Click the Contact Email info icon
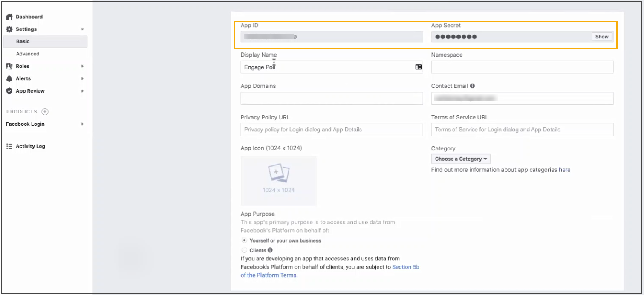The height and width of the screenshot is (295, 644). tap(472, 86)
